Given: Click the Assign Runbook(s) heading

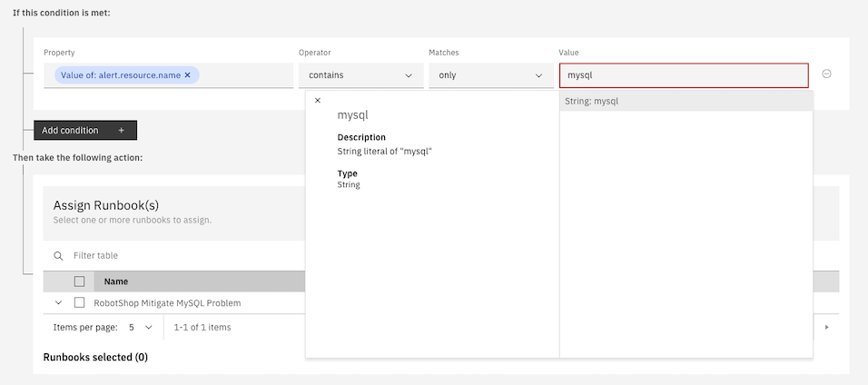Looking at the screenshot, I should (x=105, y=205).
